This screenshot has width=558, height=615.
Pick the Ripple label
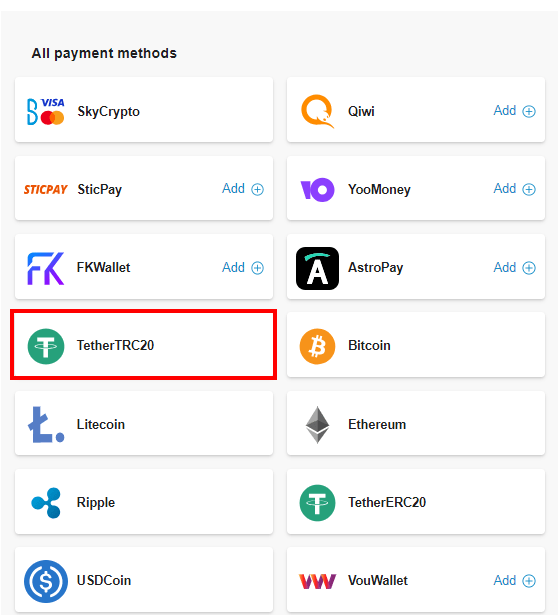[x=96, y=503]
